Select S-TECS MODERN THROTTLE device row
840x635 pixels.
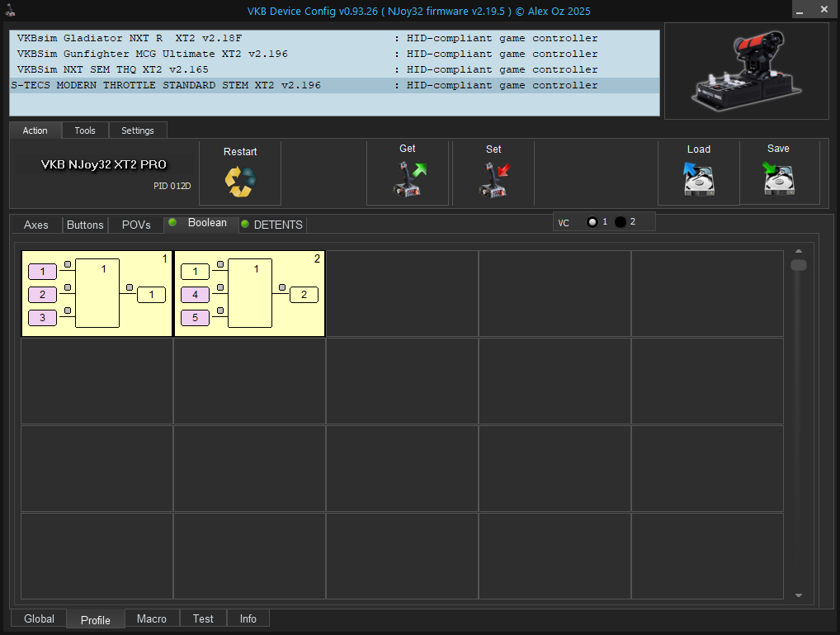[x=334, y=85]
